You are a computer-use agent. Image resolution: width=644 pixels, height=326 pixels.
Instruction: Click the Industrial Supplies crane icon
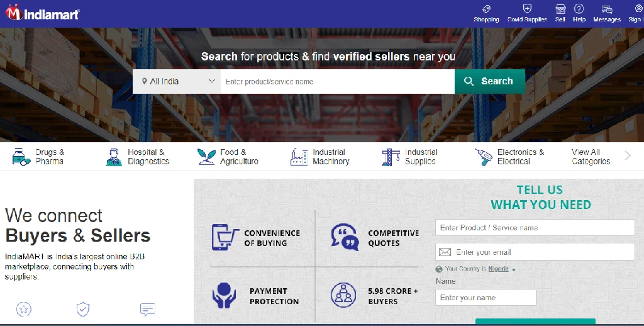[391, 157]
